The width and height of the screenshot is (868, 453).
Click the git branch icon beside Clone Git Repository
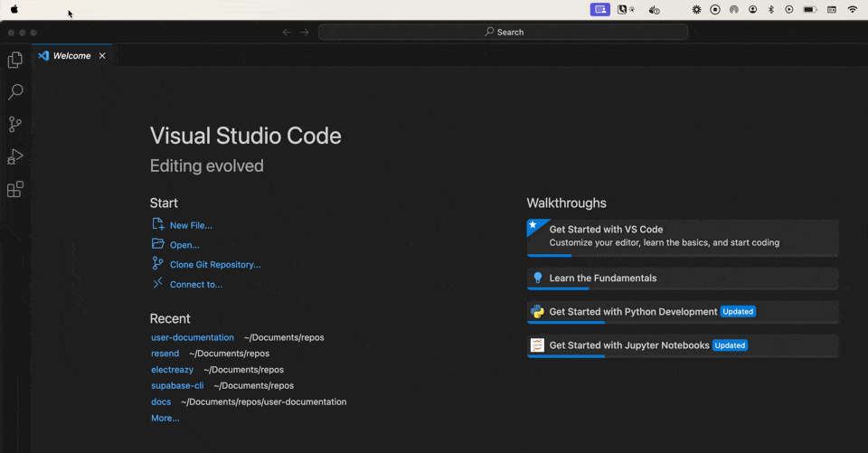click(157, 263)
